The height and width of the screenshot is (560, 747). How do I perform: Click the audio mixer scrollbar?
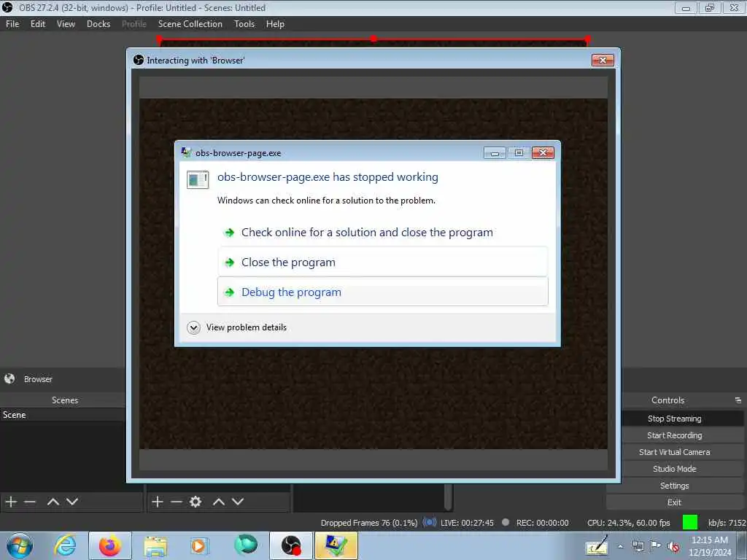click(x=448, y=497)
